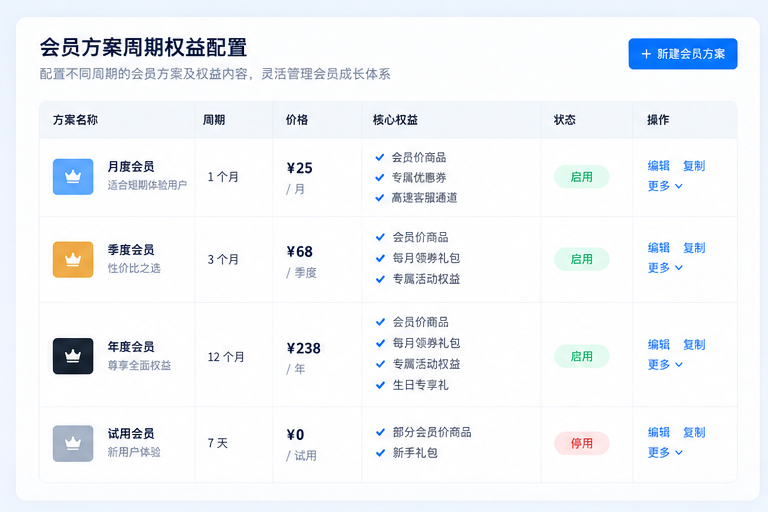
Task: Select the 月度会员 plan name
Action: [131, 167]
